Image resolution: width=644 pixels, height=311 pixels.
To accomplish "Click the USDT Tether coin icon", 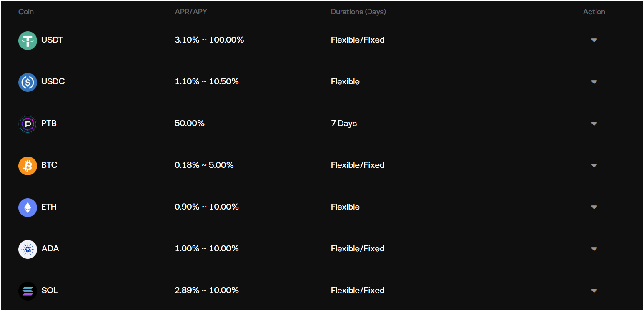I will point(28,40).
